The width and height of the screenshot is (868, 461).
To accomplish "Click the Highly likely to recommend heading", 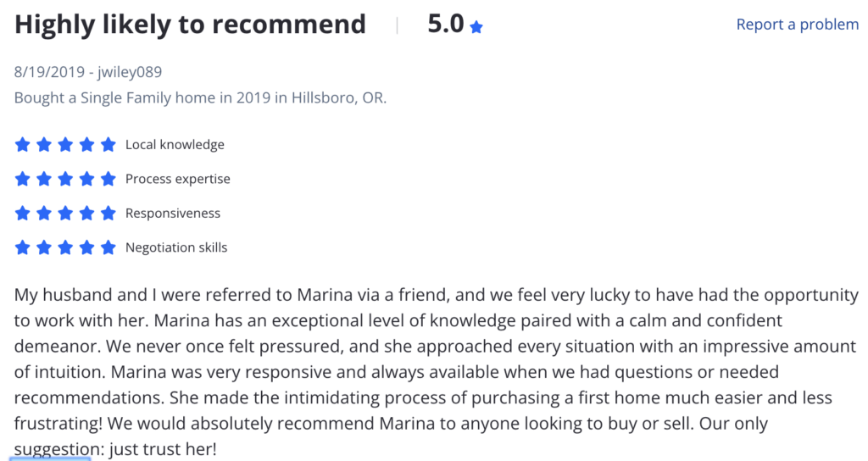I will [190, 25].
